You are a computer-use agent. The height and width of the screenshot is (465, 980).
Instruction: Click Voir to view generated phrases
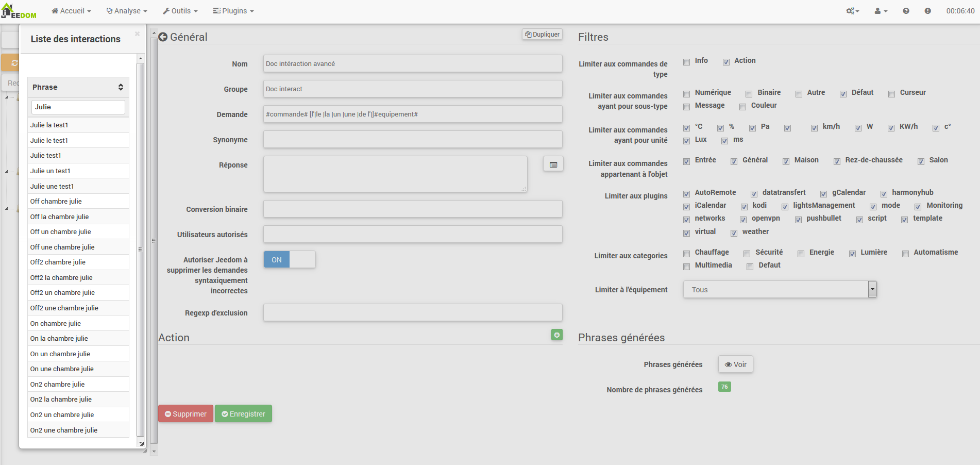735,364
